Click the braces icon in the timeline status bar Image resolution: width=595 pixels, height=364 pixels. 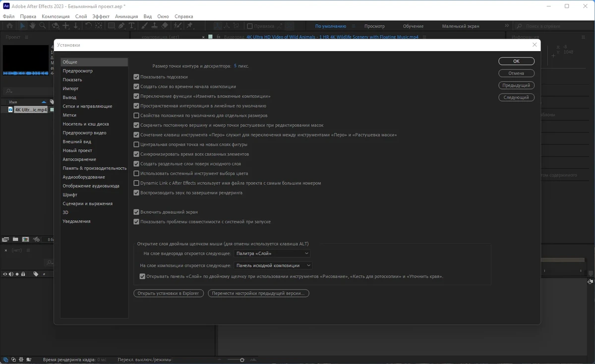(21, 360)
